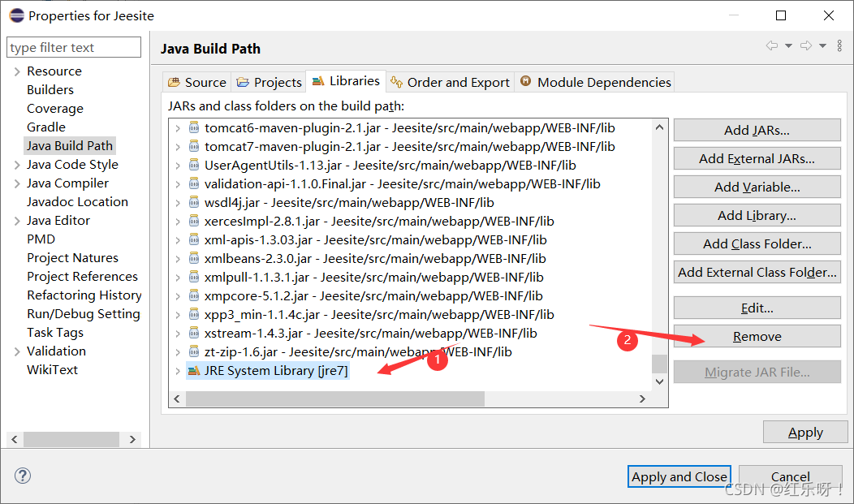Click the Apply button
This screenshot has height=504, width=854.
click(805, 432)
